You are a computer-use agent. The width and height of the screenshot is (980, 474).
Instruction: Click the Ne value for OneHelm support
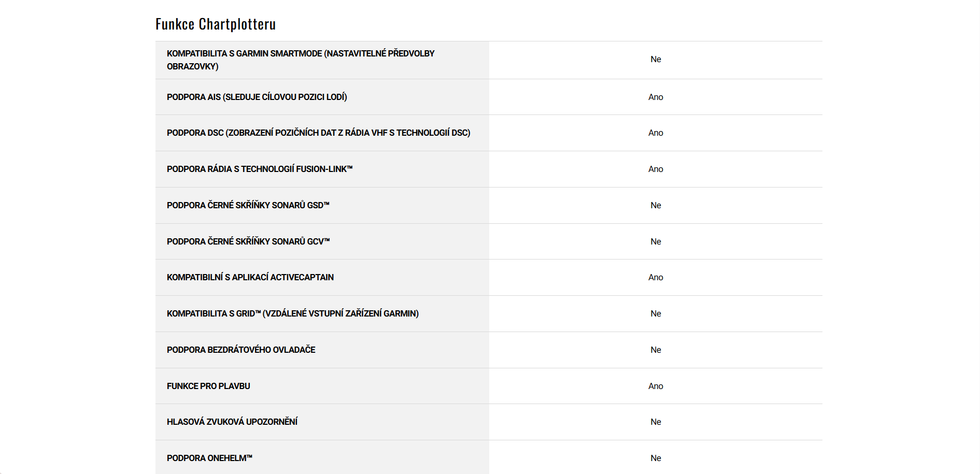[656, 458]
